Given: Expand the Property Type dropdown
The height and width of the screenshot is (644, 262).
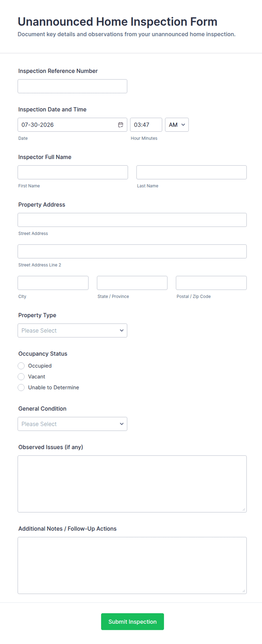Looking at the screenshot, I should (x=72, y=330).
